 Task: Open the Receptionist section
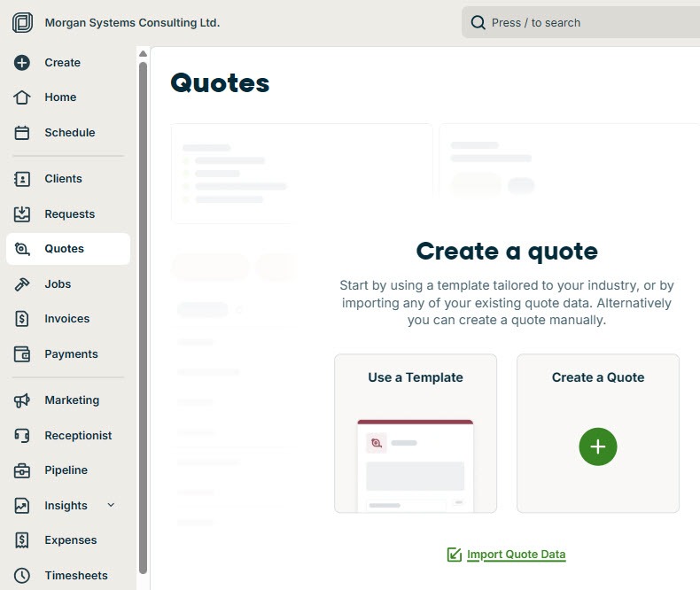[x=78, y=436]
